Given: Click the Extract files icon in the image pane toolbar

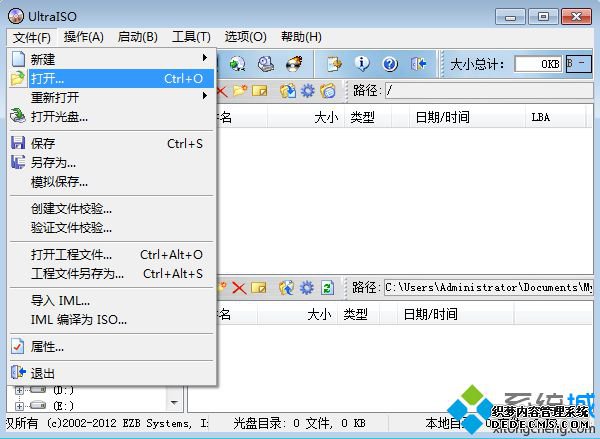Looking at the screenshot, I should point(288,91).
